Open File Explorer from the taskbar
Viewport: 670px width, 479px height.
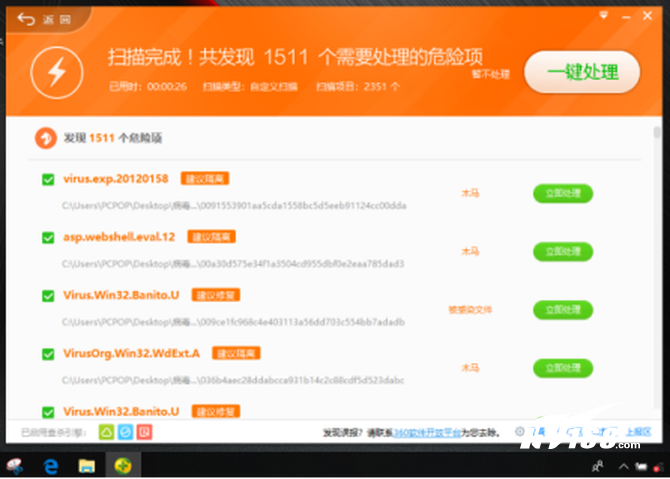87,465
